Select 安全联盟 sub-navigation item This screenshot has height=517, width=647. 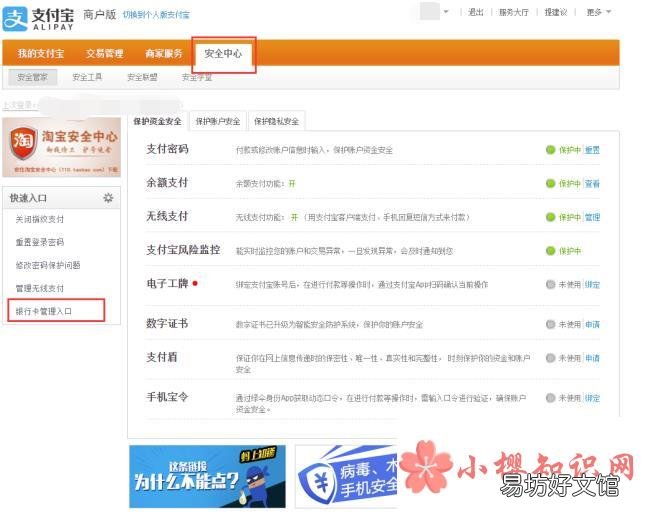[142, 77]
